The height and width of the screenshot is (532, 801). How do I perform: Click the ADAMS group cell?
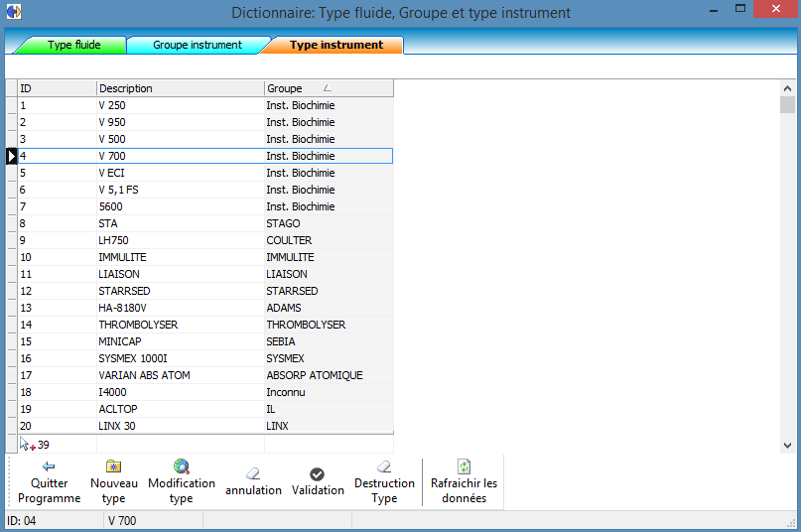329,308
